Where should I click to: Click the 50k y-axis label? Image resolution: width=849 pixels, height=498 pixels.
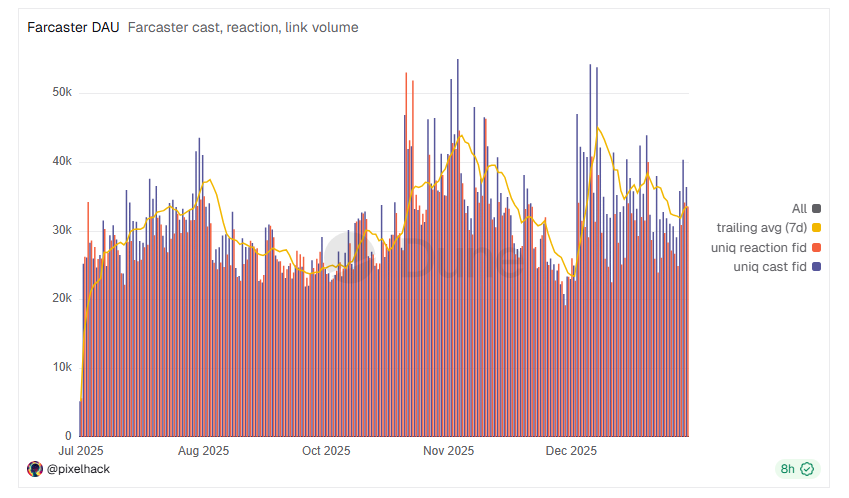point(61,93)
